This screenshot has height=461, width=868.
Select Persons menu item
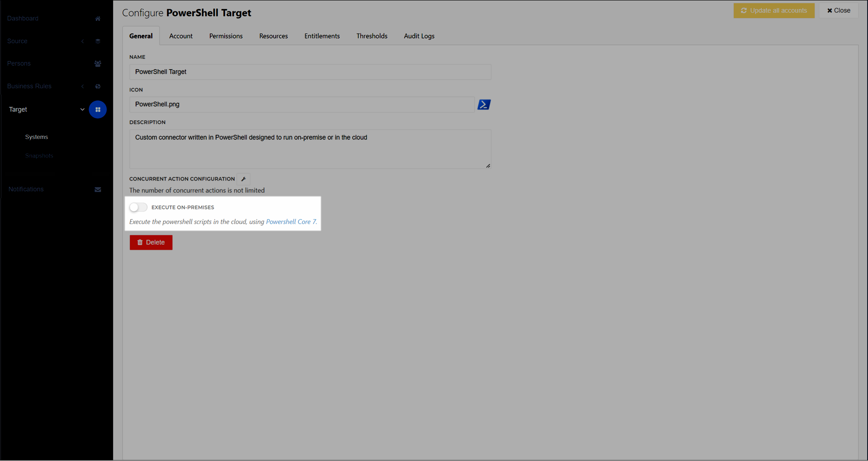pos(19,64)
